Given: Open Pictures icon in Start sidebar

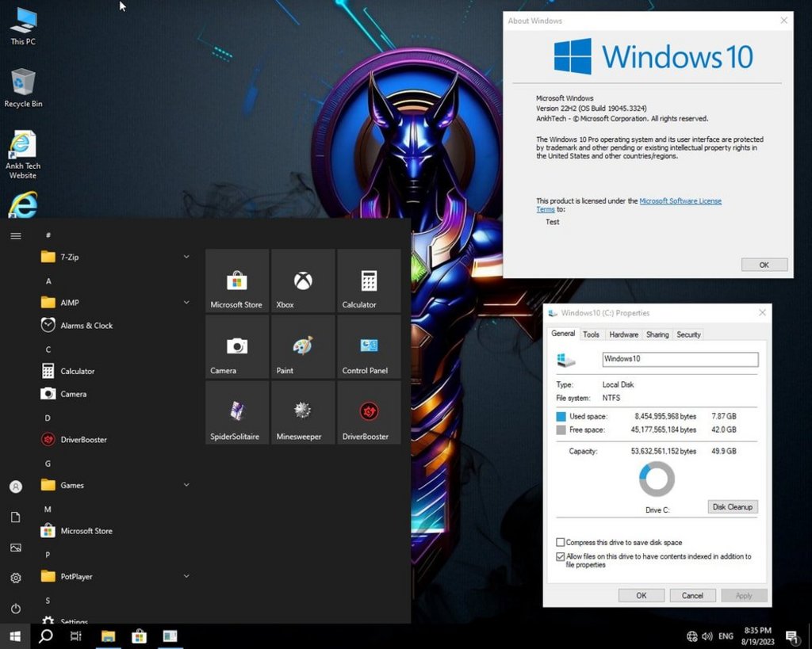Looking at the screenshot, I should point(16,548).
